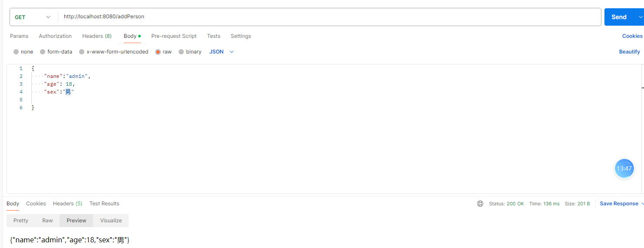The width and height of the screenshot is (644, 248).
Task: Click the "age": 18 line in editor
Action: [x=59, y=84]
